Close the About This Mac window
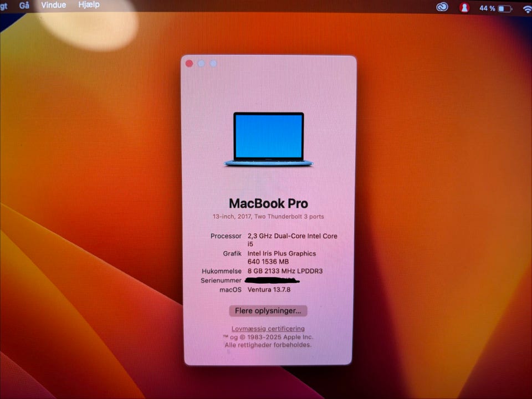Image resolution: width=532 pixels, height=399 pixels. click(190, 63)
